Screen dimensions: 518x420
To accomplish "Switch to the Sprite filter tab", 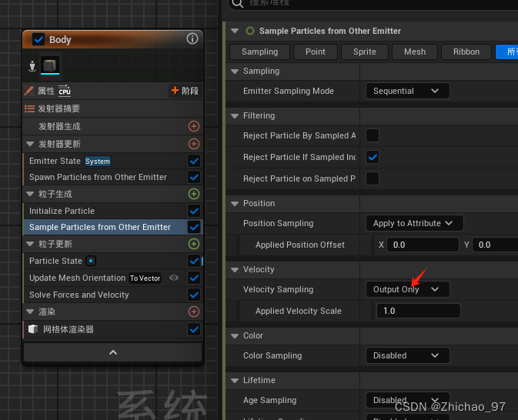I will pyautogui.click(x=364, y=52).
